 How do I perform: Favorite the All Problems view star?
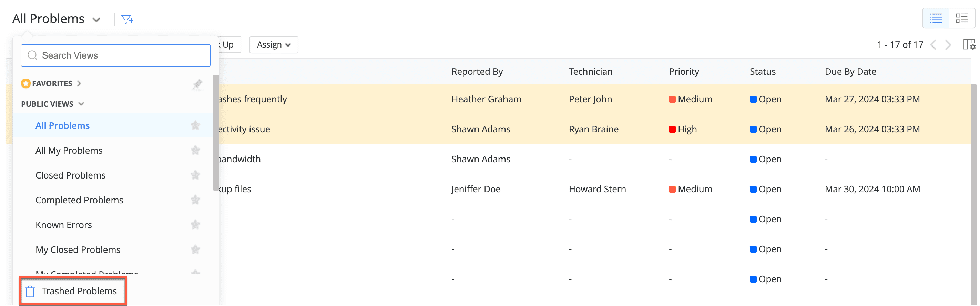[195, 125]
